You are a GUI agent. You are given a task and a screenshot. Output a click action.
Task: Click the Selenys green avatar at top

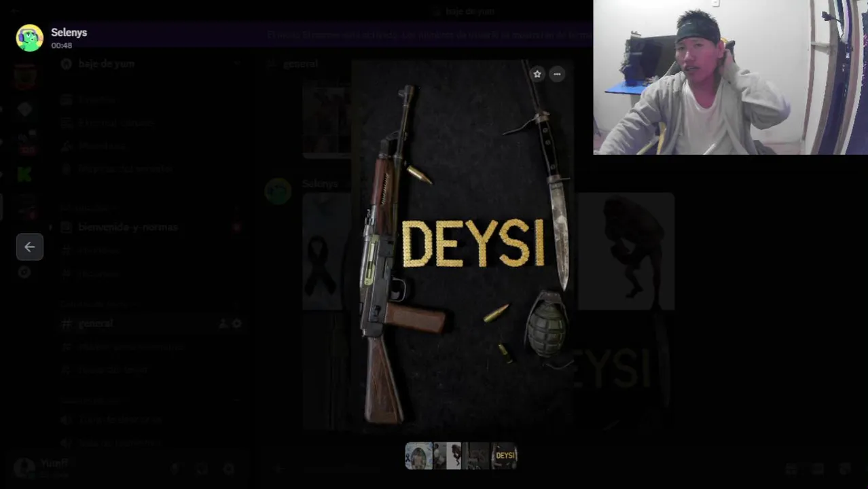coord(30,38)
